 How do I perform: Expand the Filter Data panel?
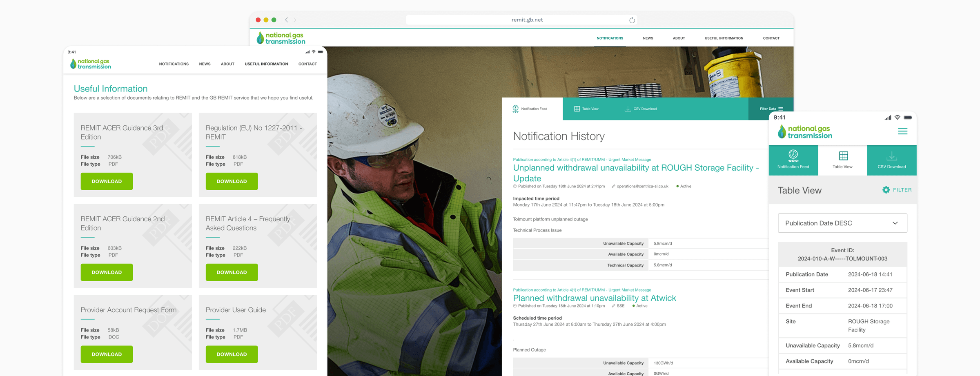tap(770, 109)
